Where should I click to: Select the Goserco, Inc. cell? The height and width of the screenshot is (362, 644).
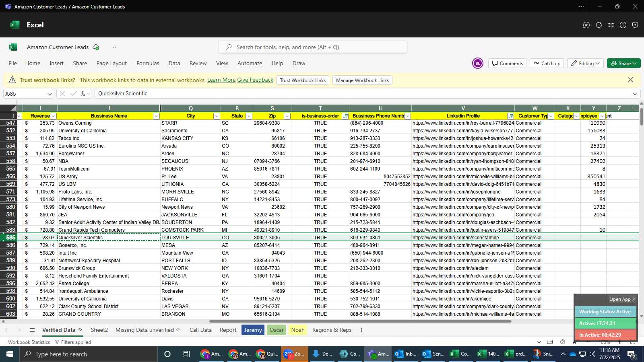pos(109,245)
